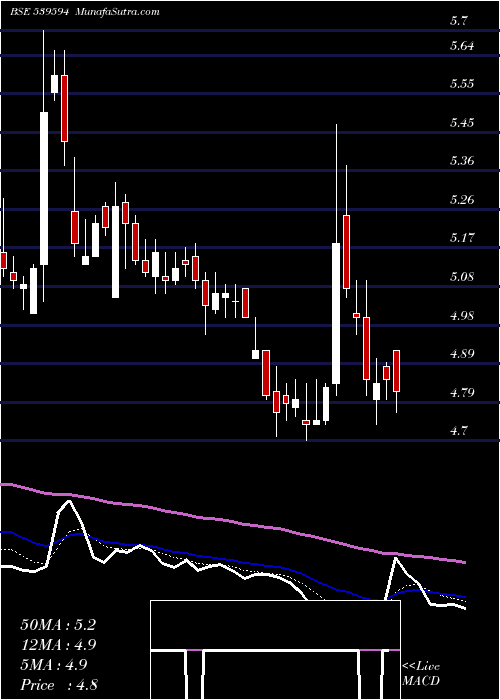Click the 5.7 price axis label

tap(459, 20)
